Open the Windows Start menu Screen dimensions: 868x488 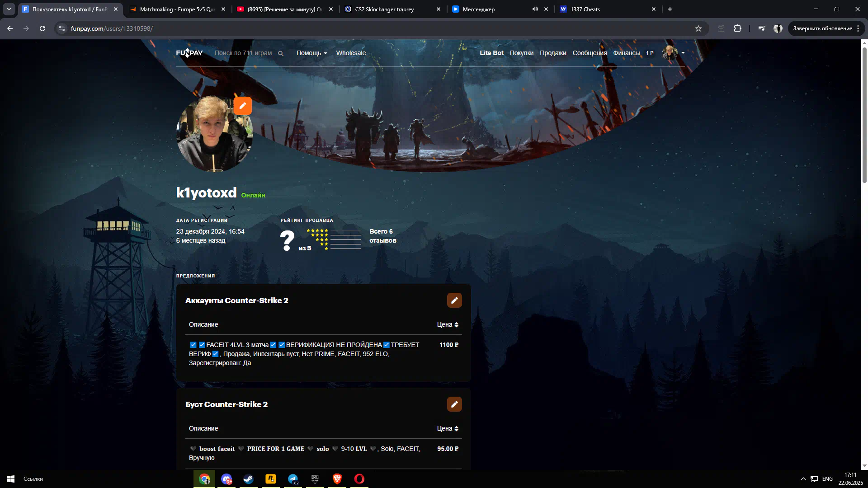point(11,479)
